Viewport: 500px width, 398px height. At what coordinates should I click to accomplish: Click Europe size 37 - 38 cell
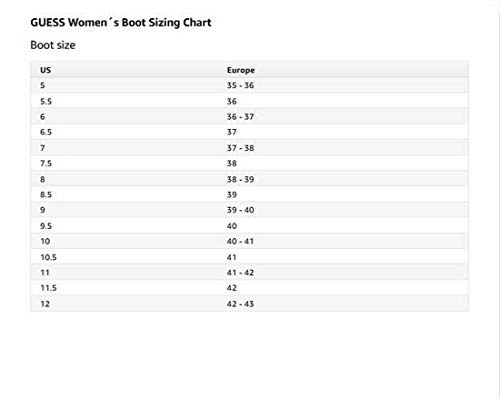pyautogui.click(x=240, y=148)
